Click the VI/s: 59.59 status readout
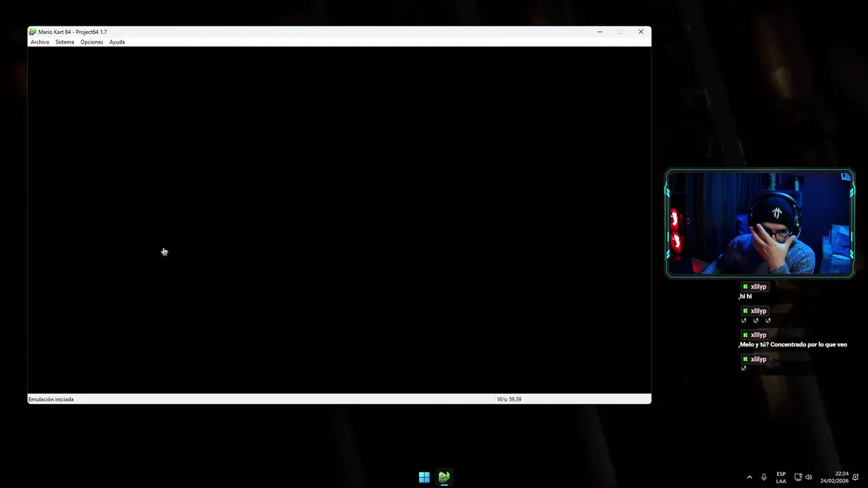 [509, 399]
